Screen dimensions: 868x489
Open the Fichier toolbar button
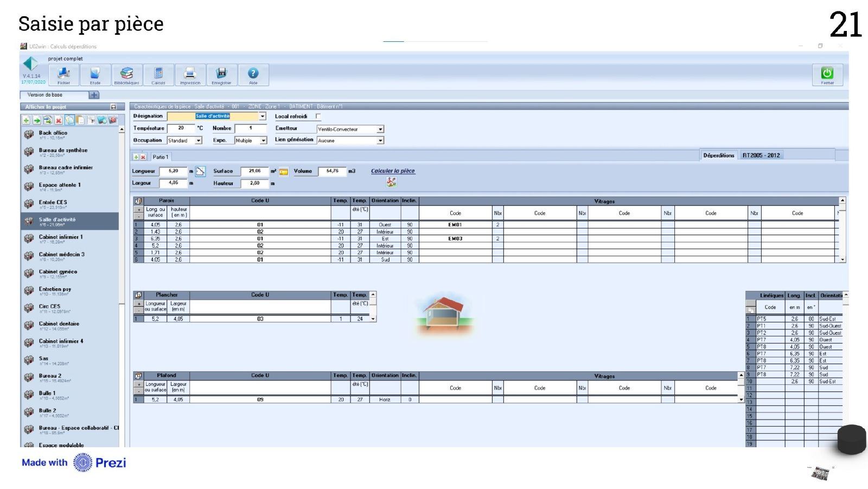pyautogui.click(x=63, y=75)
